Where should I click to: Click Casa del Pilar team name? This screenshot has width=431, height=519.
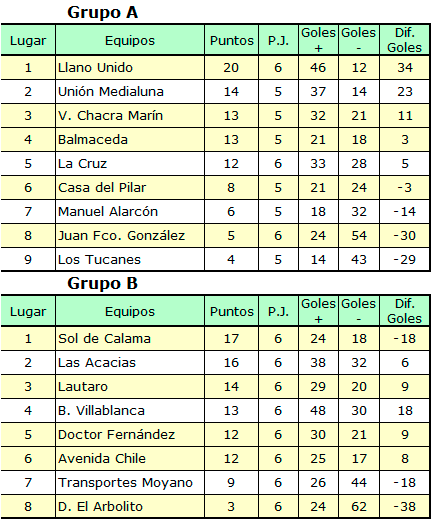click(102, 188)
